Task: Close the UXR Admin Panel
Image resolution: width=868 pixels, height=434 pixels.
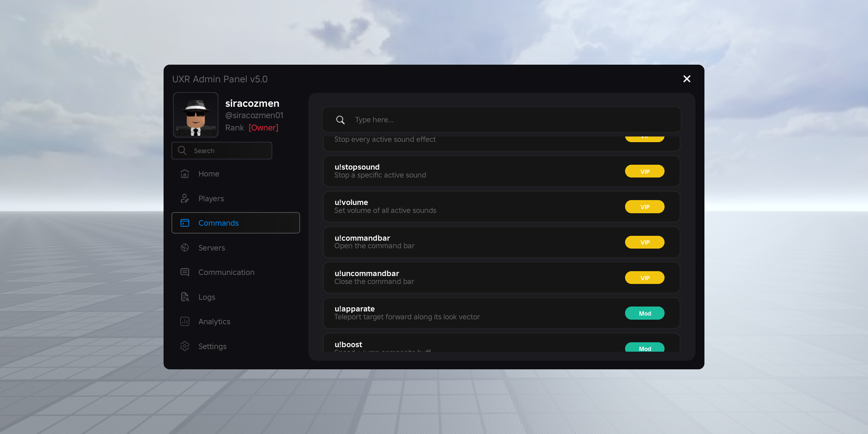Action: [686, 79]
